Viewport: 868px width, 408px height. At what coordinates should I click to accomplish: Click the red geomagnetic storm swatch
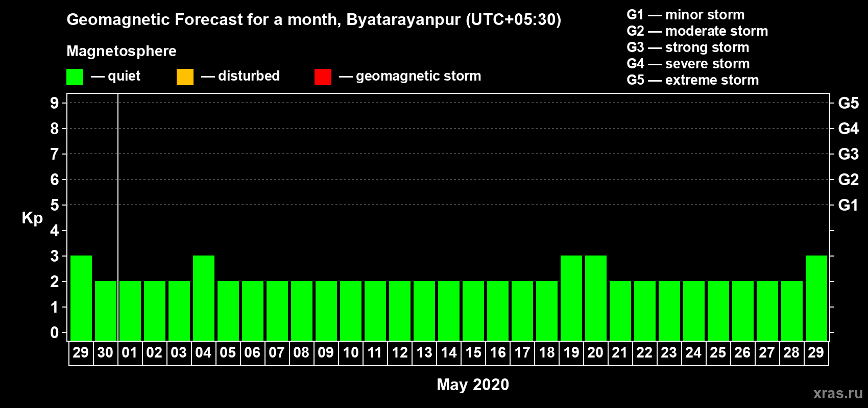click(323, 77)
